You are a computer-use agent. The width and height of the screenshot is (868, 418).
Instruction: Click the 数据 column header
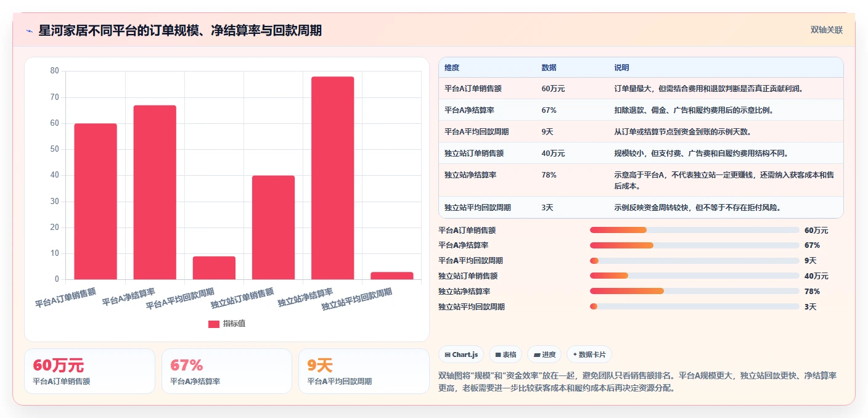(549, 68)
